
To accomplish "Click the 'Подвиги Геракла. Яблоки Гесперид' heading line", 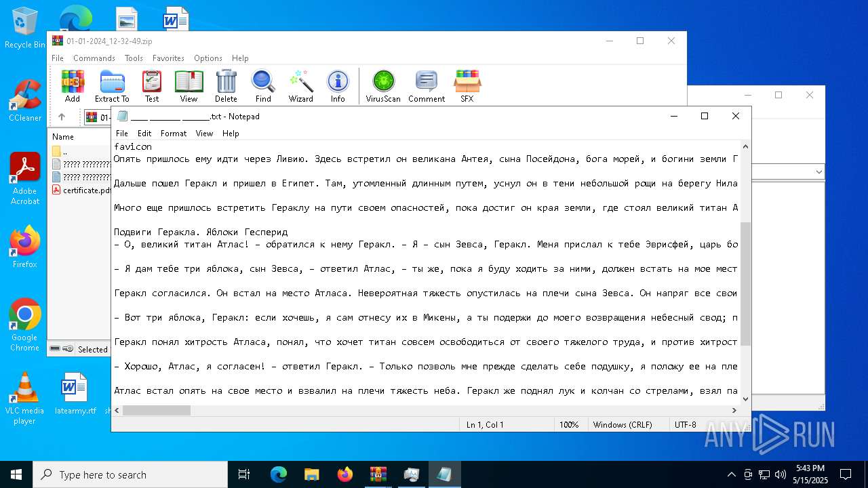I will pos(201,232).
